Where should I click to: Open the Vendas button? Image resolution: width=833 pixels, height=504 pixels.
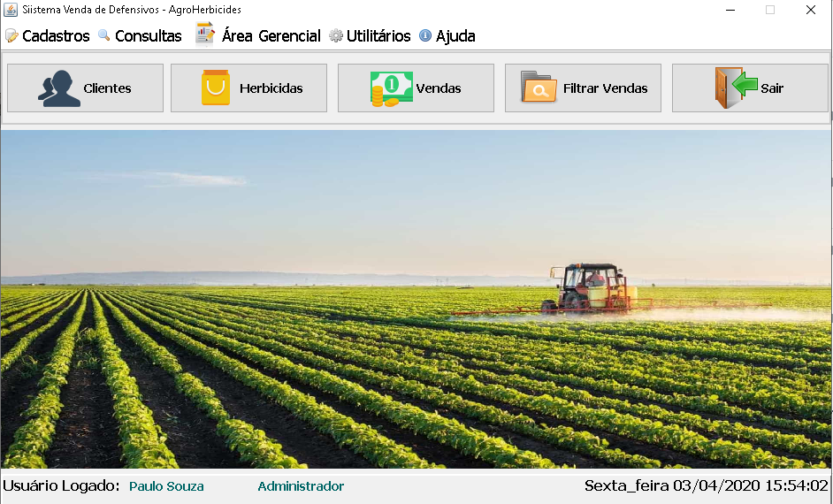point(416,88)
